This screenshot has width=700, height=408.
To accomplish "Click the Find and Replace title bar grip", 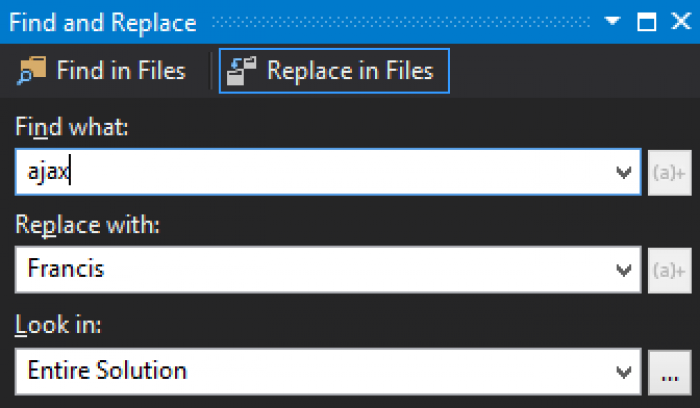I will (x=401, y=21).
